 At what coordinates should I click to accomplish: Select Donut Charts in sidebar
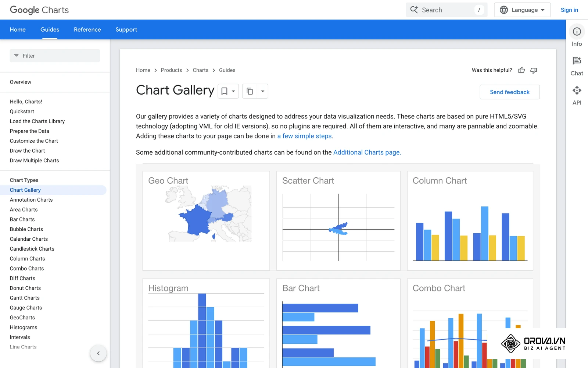point(25,288)
